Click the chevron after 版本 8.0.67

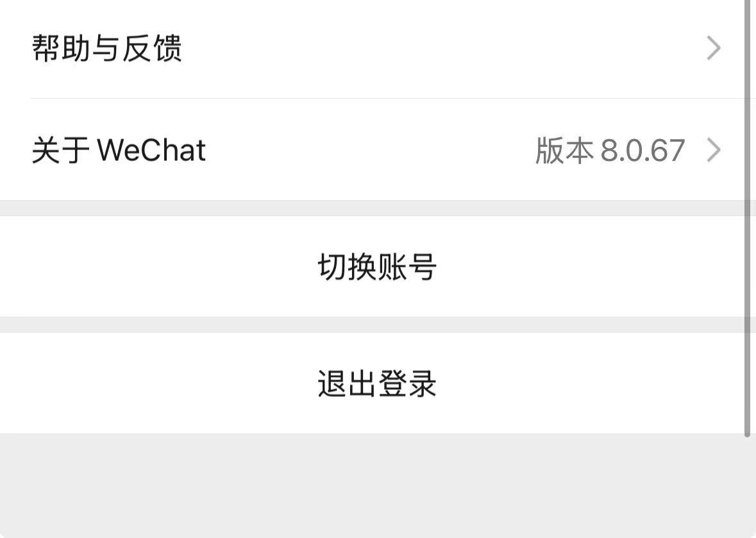click(713, 150)
